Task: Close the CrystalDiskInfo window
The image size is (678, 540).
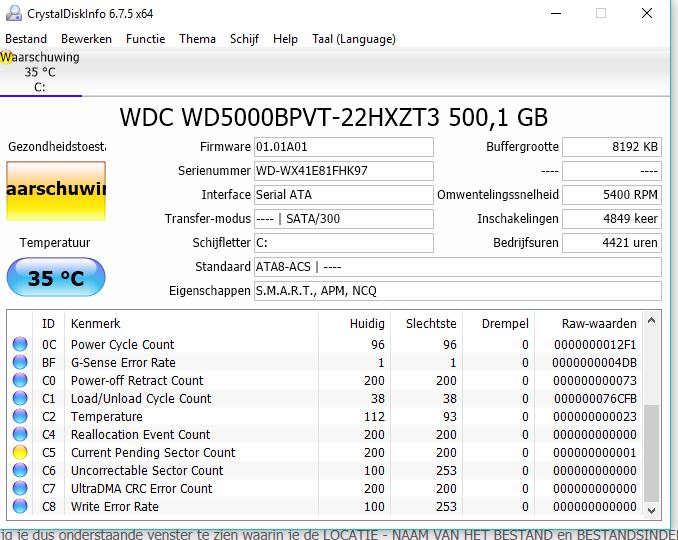Action: click(x=647, y=13)
